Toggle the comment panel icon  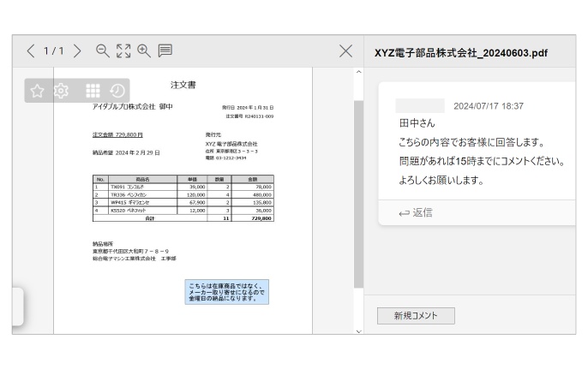(165, 51)
